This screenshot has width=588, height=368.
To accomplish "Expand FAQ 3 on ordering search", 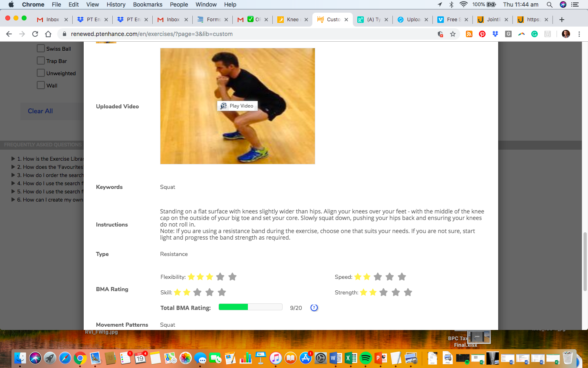I will coord(47,175).
